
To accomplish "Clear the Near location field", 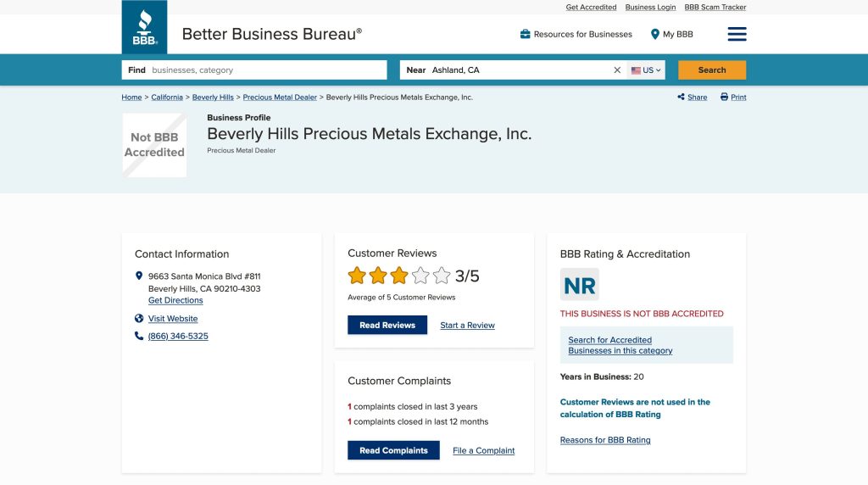I will tap(617, 70).
